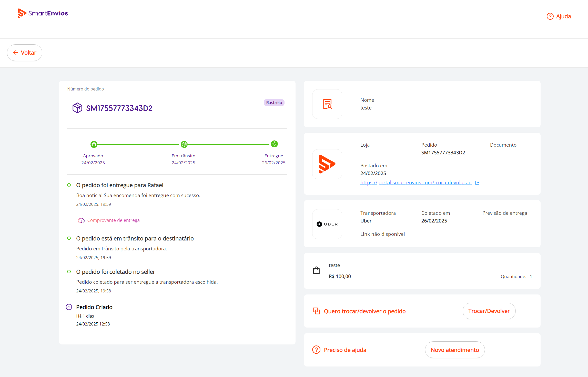The width and height of the screenshot is (588, 377).
Task: Click the order number SM17557773343D2 heading
Action: tap(119, 108)
